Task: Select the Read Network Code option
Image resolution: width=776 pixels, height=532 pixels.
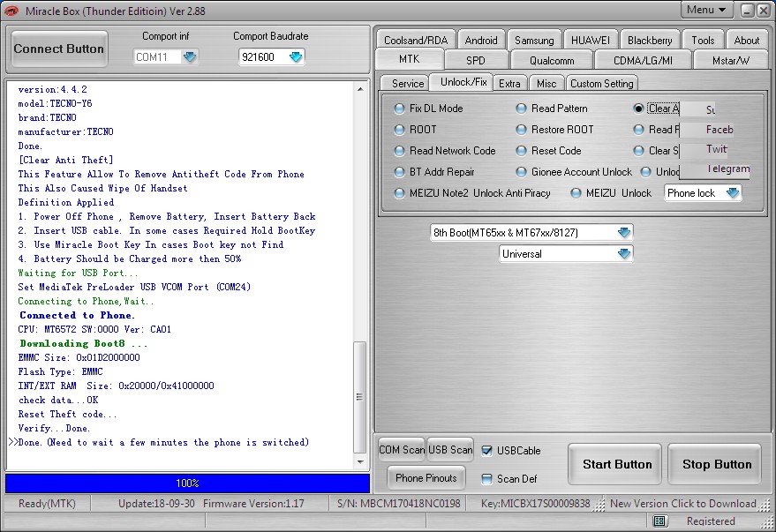Action: pyautogui.click(x=399, y=151)
